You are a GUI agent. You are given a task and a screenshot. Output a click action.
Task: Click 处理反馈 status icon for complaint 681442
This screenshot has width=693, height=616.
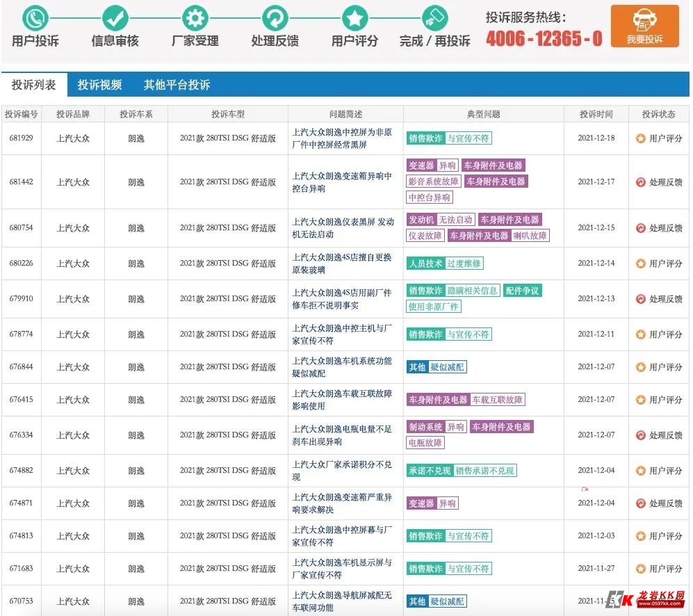(x=640, y=182)
